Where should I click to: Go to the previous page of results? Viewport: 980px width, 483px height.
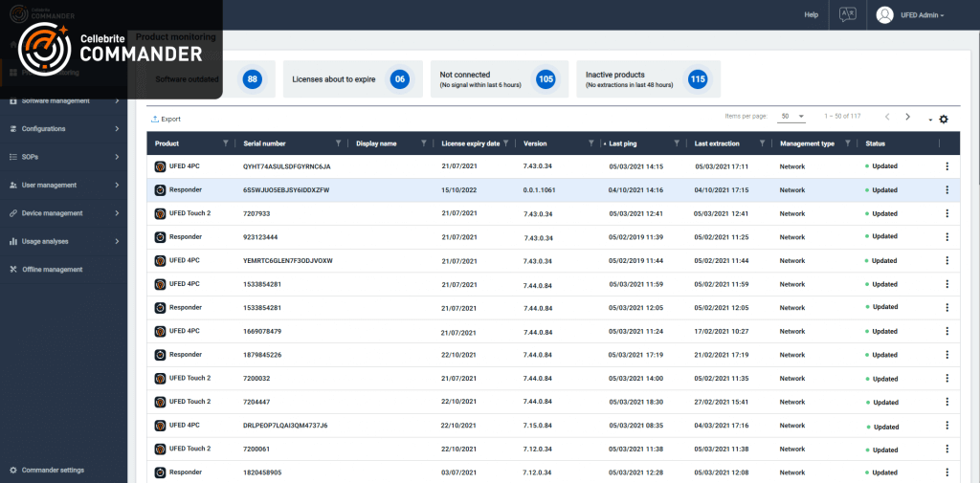pos(887,117)
